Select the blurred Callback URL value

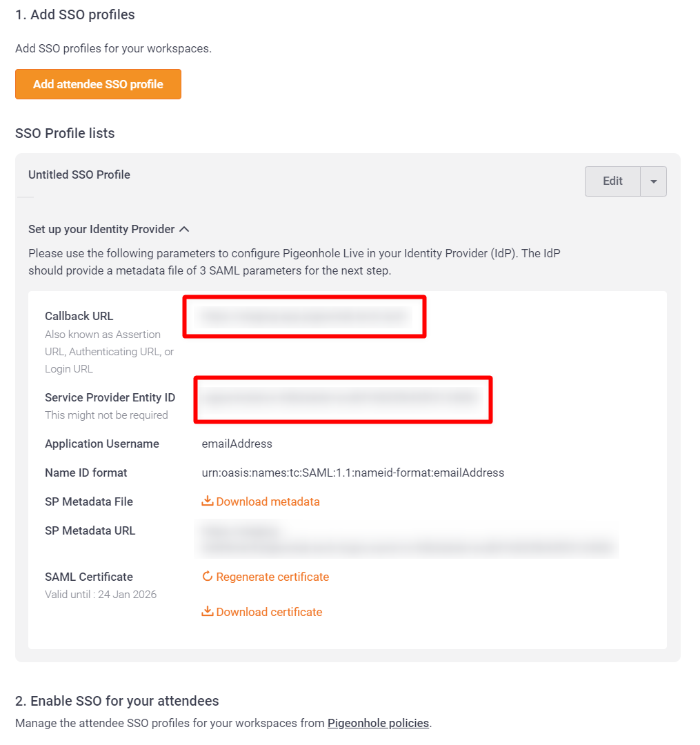304,317
